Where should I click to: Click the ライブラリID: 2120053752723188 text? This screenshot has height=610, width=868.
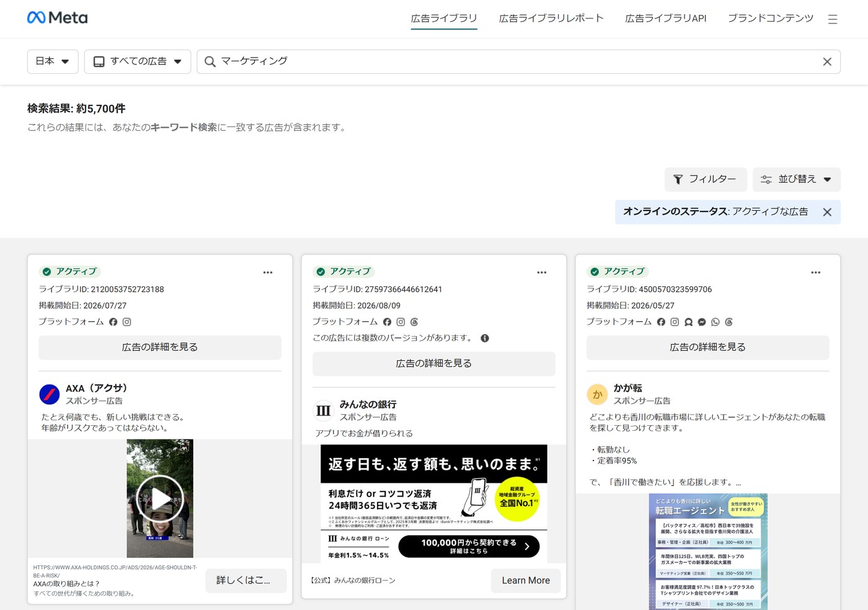[102, 290]
